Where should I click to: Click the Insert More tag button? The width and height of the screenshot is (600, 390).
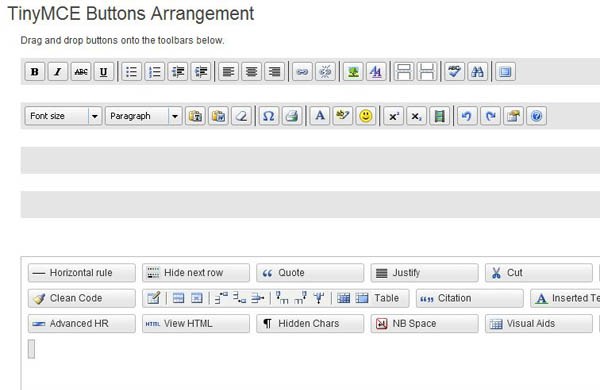(404, 72)
